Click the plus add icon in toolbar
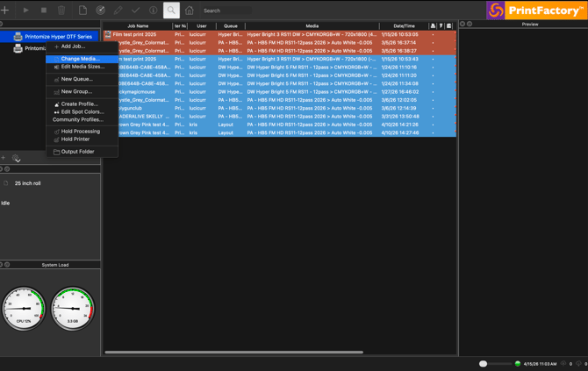Viewport: 588px width, 371px height. tap(5, 11)
